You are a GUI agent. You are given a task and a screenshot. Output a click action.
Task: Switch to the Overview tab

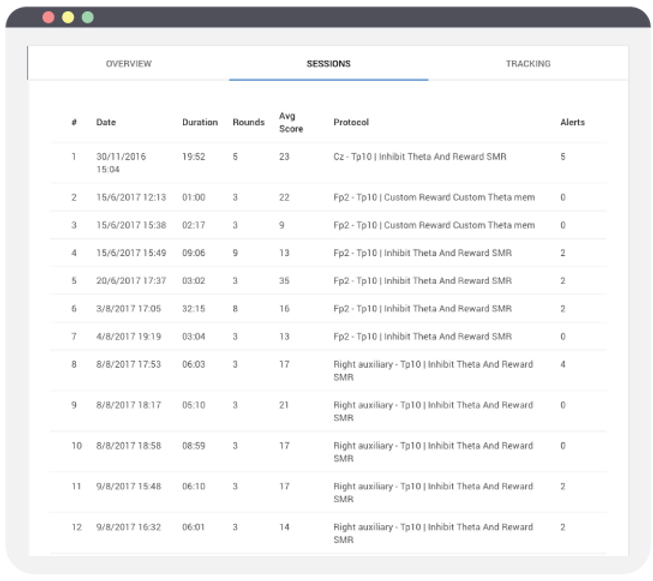(x=128, y=64)
